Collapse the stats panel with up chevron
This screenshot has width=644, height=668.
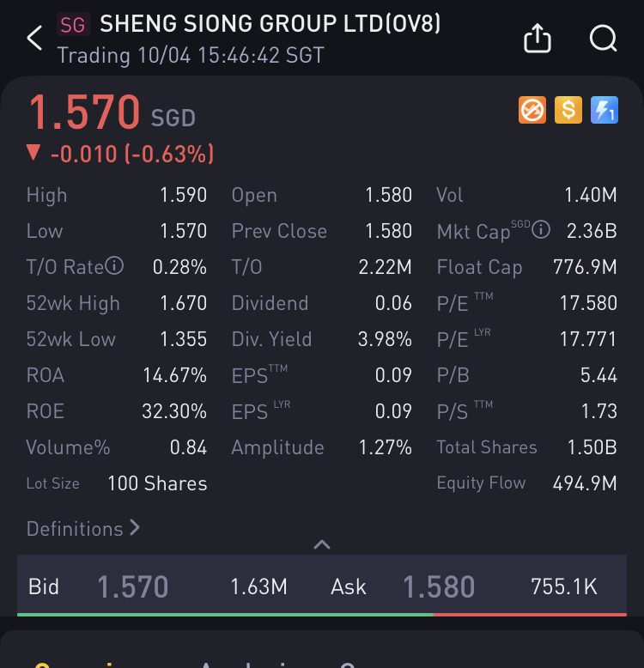(322, 544)
